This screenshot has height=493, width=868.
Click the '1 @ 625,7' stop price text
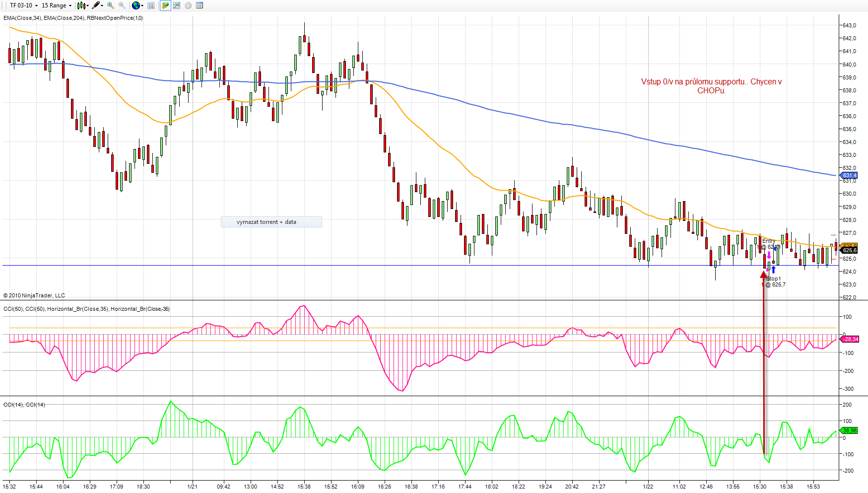click(x=774, y=284)
